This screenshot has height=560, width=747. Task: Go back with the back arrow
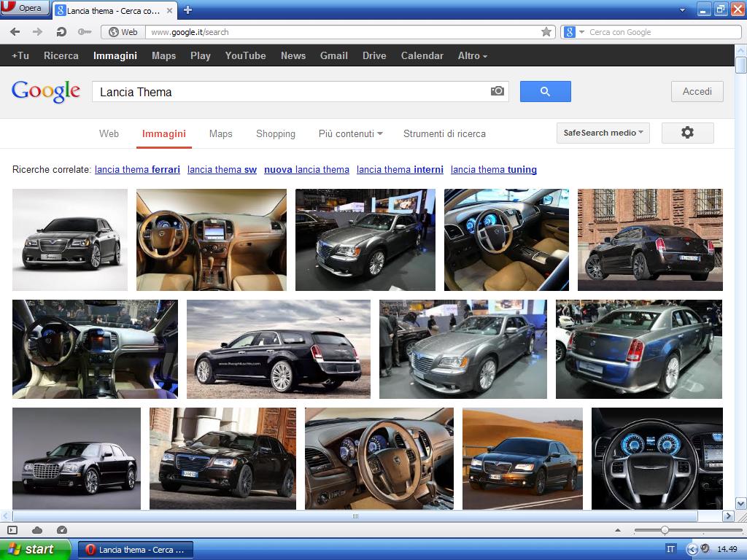pos(15,32)
